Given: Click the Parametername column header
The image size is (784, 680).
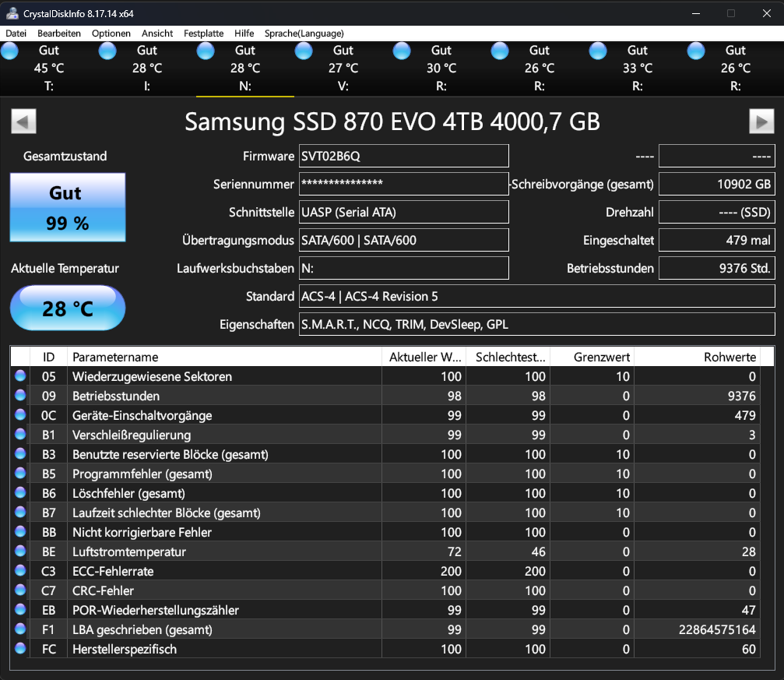Looking at the screenshot, I should (224, 357).
